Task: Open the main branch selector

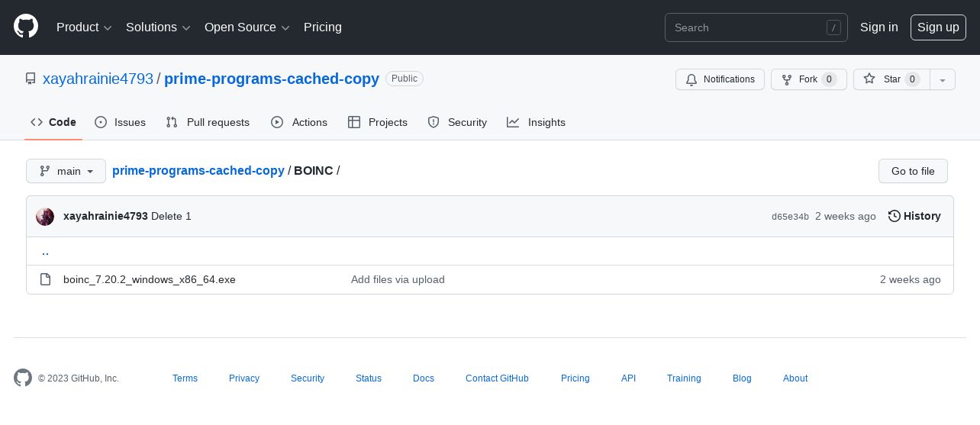Action: [66, 171]
